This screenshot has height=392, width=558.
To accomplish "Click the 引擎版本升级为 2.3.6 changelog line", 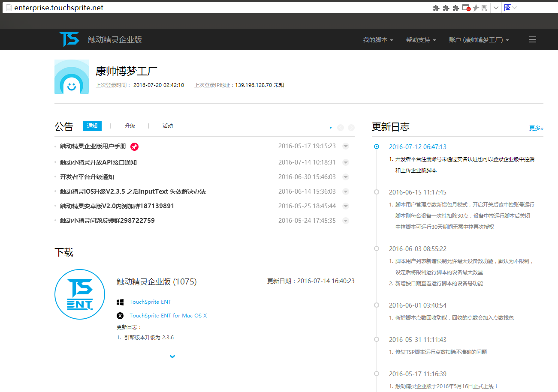I will pyautogui.click(x=145, y=338).
